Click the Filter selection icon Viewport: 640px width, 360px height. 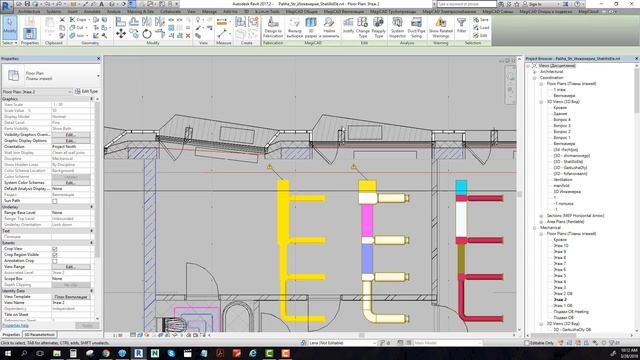461,25
